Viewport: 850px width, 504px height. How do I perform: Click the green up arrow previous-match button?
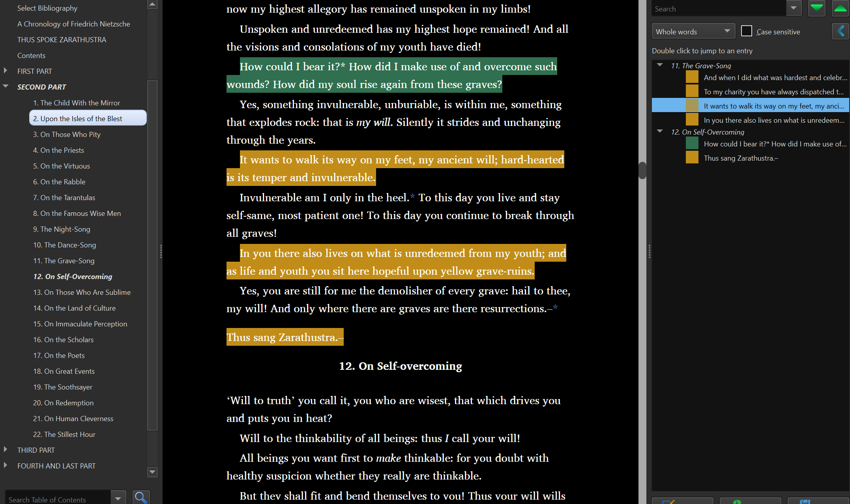click(x=840, y=8)
